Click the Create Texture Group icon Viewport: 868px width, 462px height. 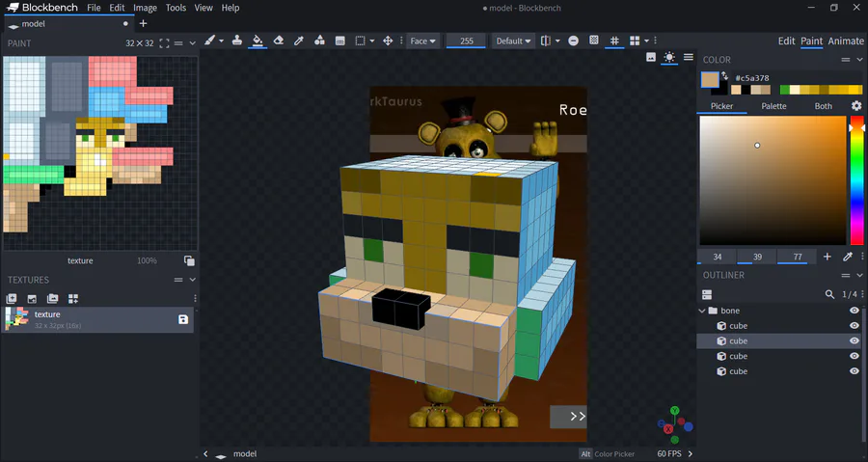(73, 299)
